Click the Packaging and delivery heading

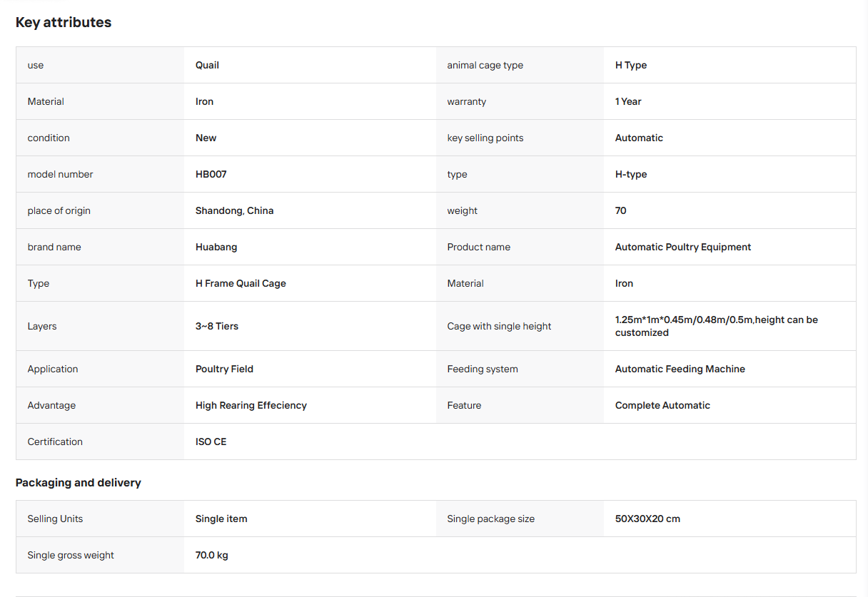[79, 483]
